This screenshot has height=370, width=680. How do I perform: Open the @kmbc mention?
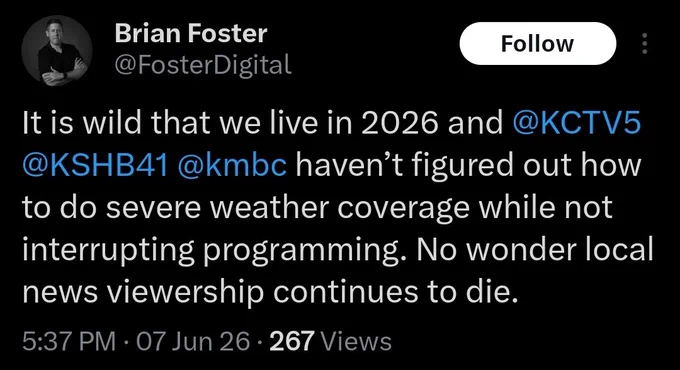pyautogui.click(x=232, y=165)
